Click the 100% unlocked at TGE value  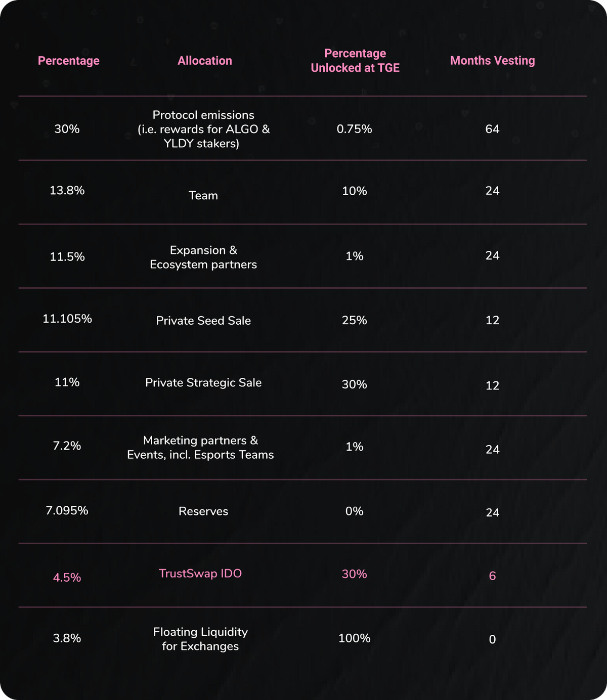[x=355, y=638]
